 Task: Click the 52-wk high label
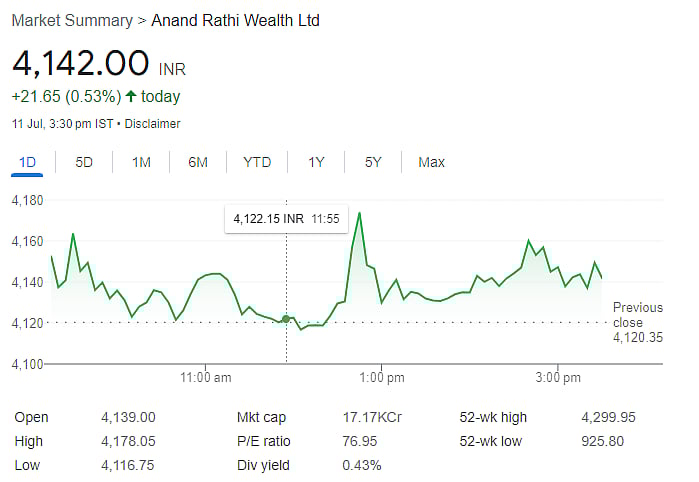click(x=493, y=417)
